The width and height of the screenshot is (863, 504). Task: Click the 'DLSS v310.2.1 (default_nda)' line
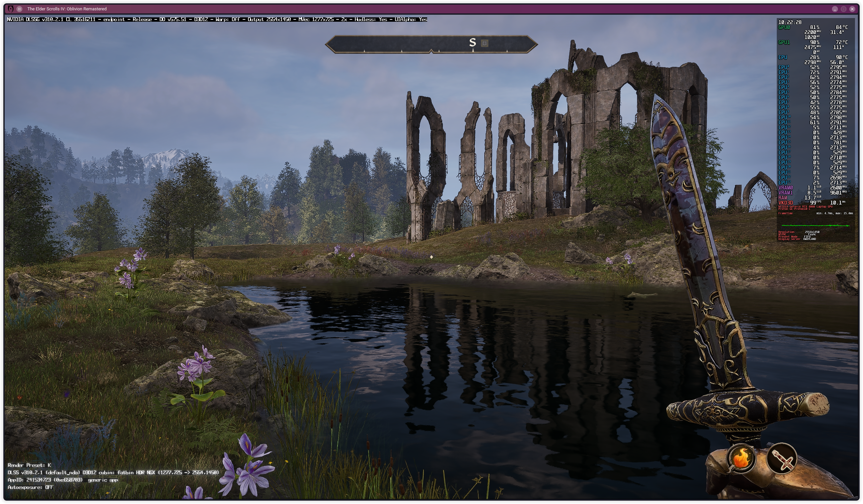click(x=113, y=473)
